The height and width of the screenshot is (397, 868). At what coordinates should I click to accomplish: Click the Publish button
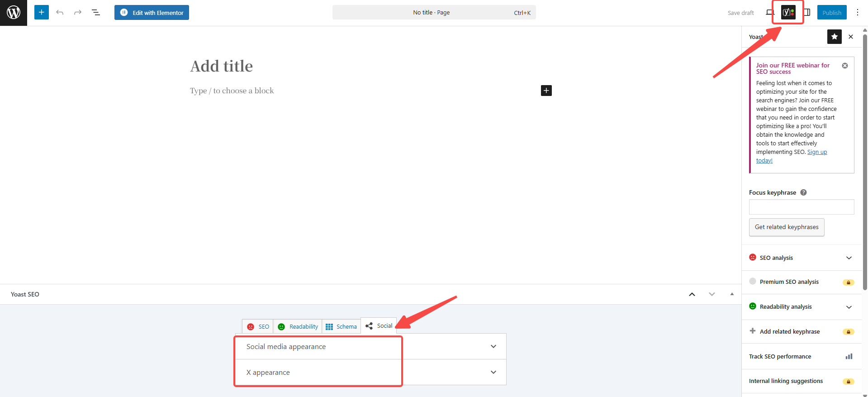tap(832, 13)
